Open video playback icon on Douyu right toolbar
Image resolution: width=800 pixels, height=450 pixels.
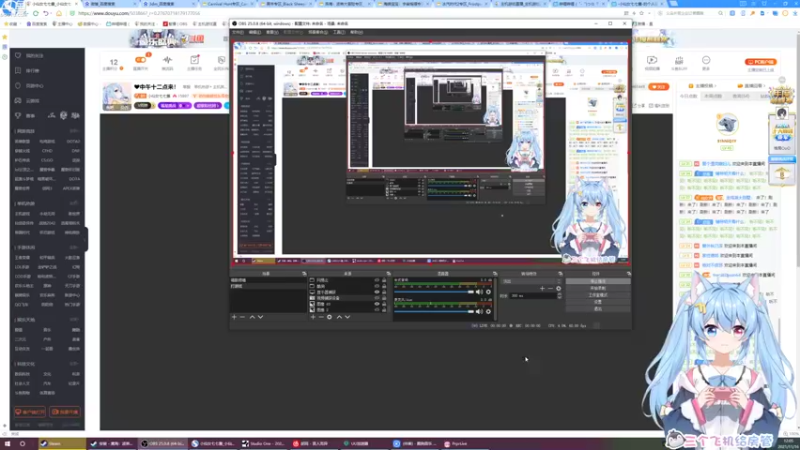click(652, 60)
